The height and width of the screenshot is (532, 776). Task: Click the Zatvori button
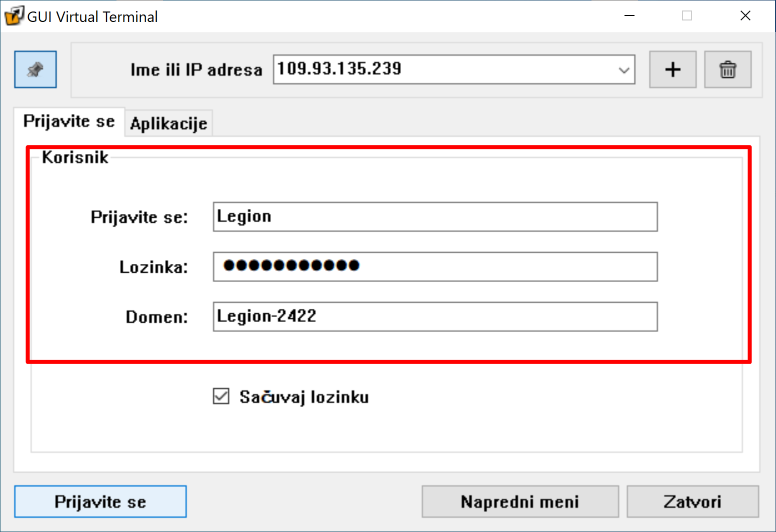(x=692, y=502)
